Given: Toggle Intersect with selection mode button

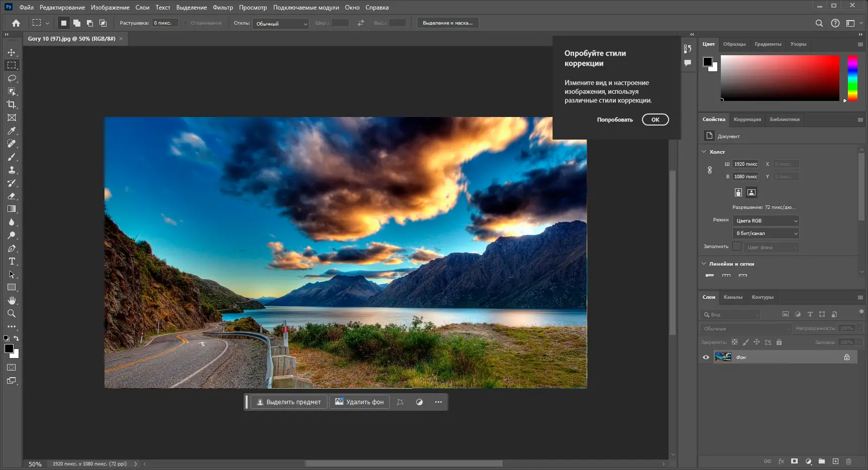Looking at the screenshot, I should 103,23.
